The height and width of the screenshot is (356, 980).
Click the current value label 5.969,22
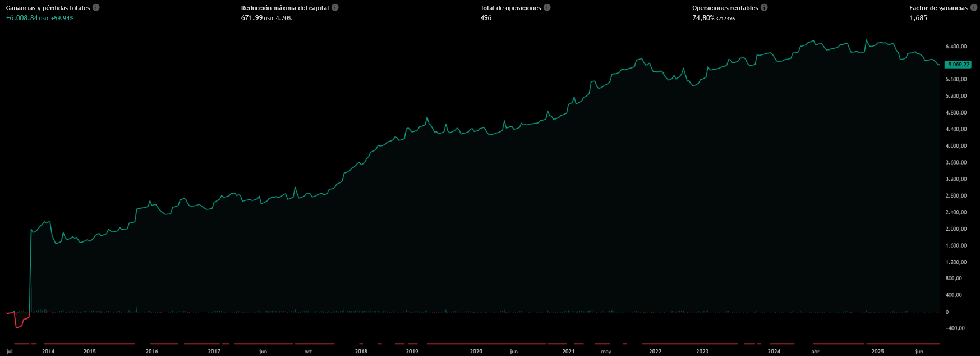958,65
